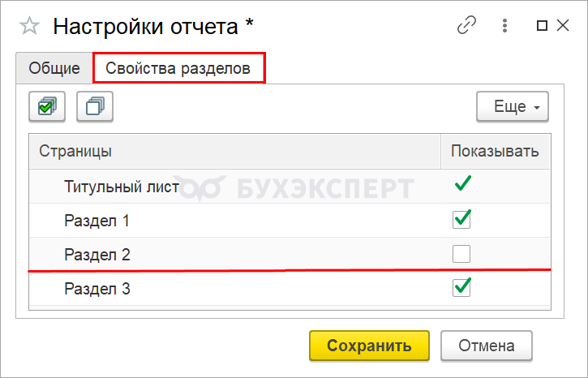The width and height of the screenshot is (588, 378).
Task: Enable the Раздел 2 show checkbox
Action: (461, 254)
